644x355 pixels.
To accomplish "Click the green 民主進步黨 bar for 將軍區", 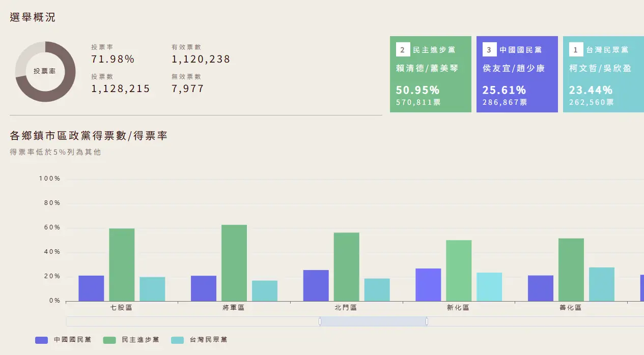I will [234, 263].
